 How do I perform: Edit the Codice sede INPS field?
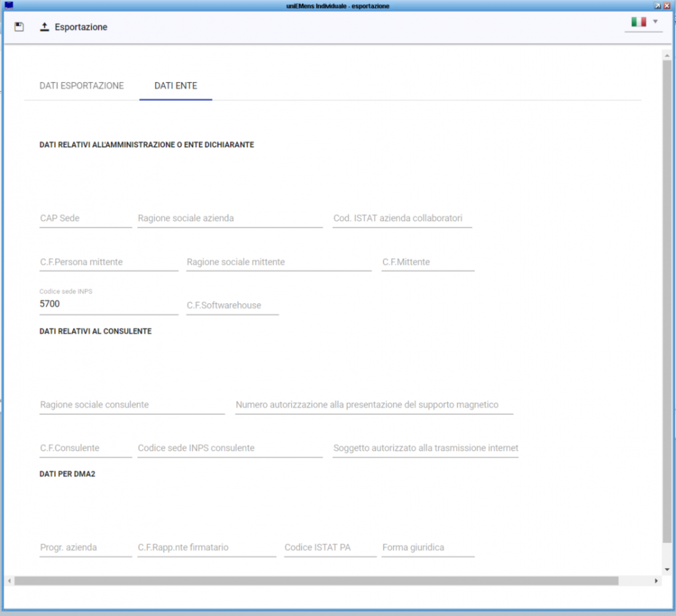[x=108, y=304]
